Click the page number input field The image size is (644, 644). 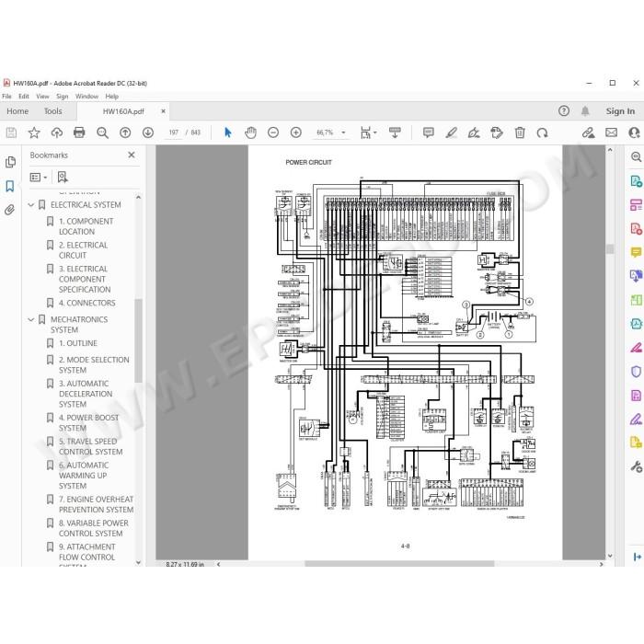pos(173,132)
